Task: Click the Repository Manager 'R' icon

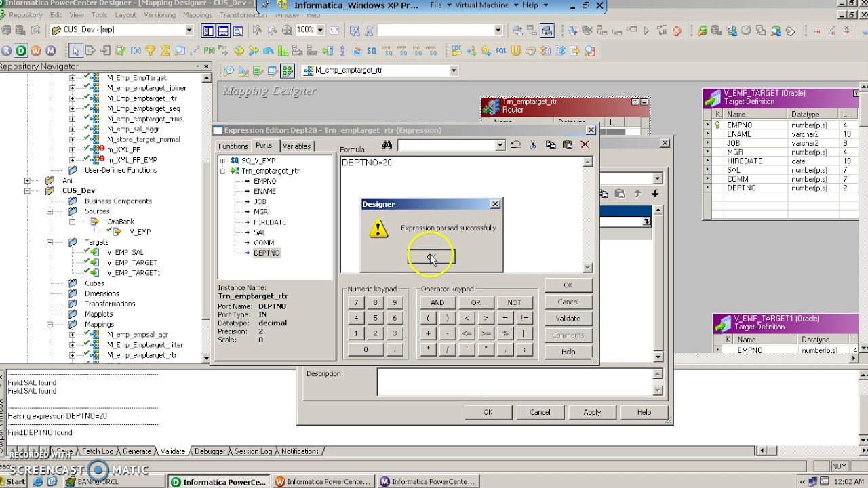Action: (x=6, y=50)
